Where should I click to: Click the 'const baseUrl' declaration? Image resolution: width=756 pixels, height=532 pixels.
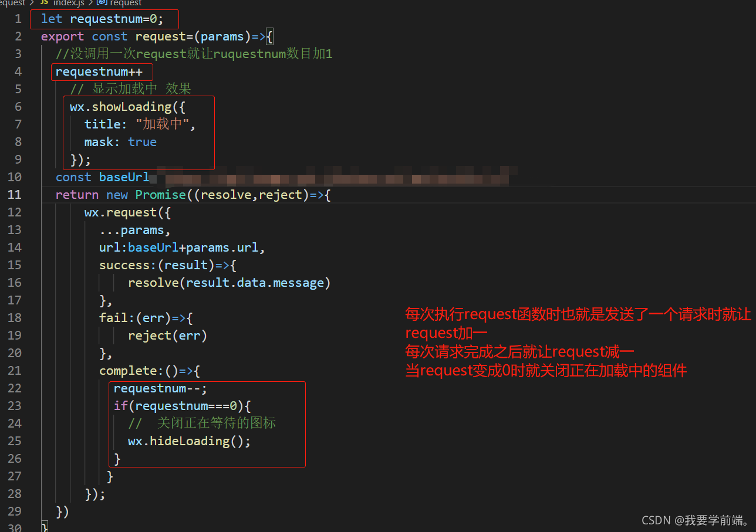[103, 177]
